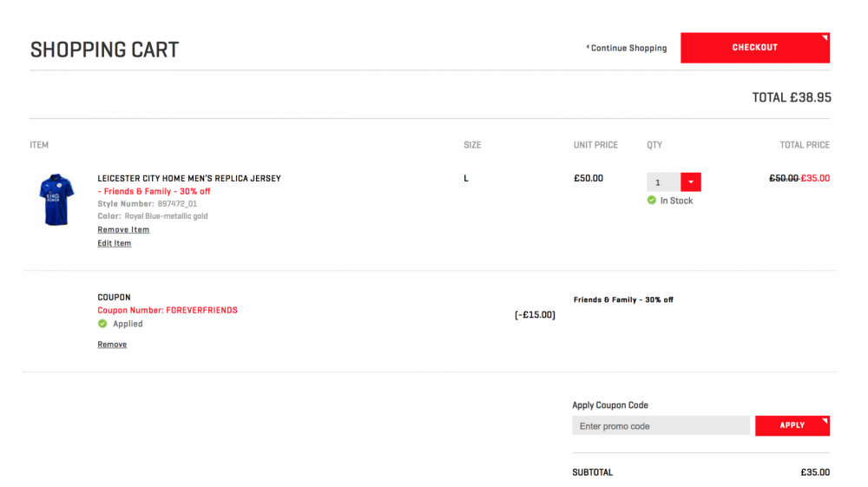Click the Coupon Number FOREVERFRIENDS text
The image size is (868, 487).
168,311
